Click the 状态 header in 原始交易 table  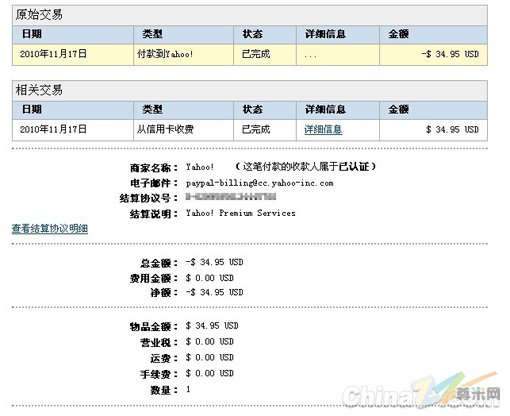[253, 34]
